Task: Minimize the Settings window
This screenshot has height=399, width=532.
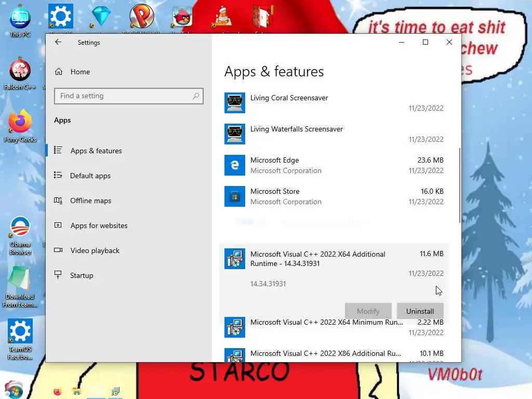Action: tap(402, 42)
